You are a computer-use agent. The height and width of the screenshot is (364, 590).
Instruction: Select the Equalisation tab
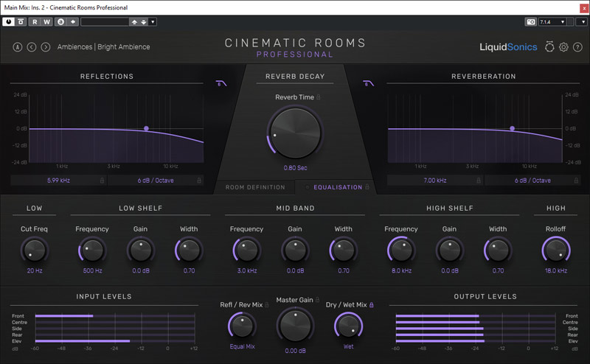(338, 187)
